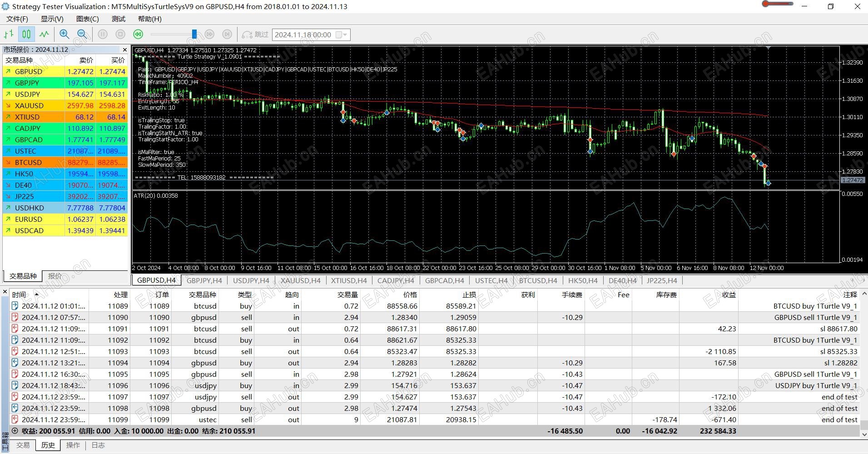Click the green rewind button
This screenshot has width=868, height=454.
point(138,35)
